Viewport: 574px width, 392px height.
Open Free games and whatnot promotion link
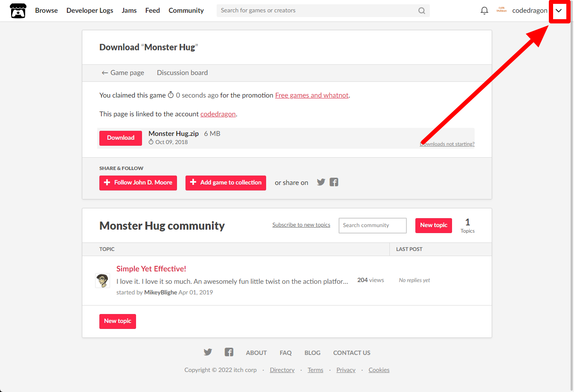312,95
